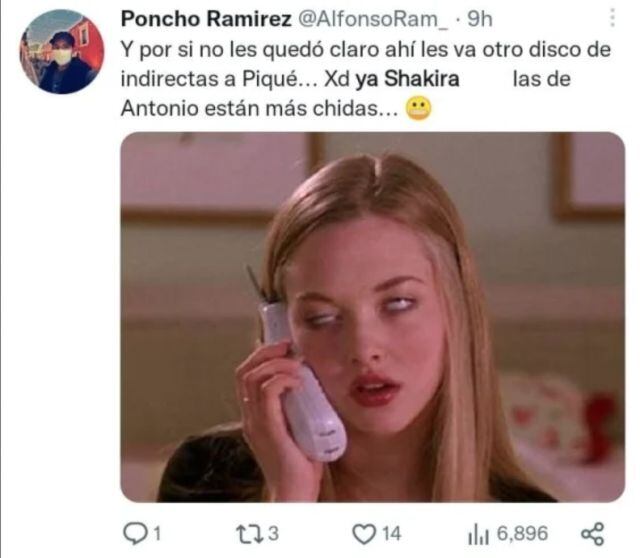Screen dimensions: 640x558
Task: Click the grimacing emoji in tweet
Action: click(x=418, y=109)
